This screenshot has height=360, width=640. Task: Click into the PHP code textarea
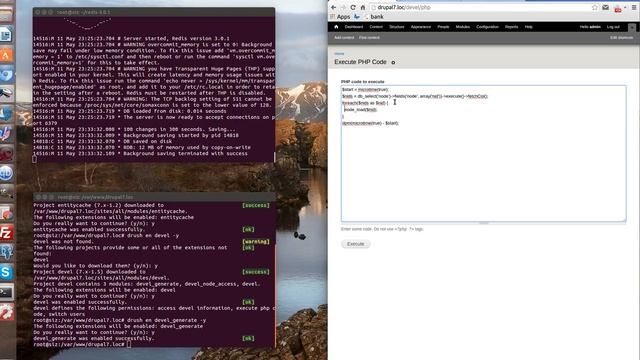tap(483, 153)
